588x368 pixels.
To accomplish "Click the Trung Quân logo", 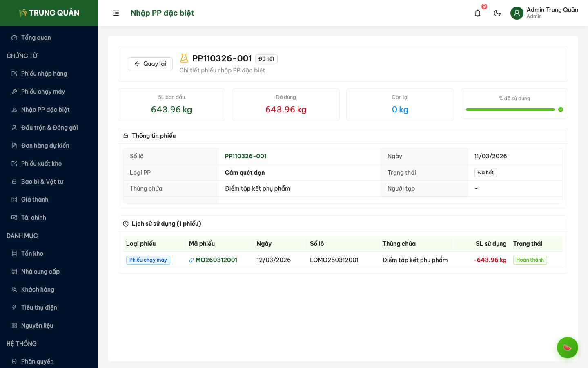I will (x=49, y=13).
